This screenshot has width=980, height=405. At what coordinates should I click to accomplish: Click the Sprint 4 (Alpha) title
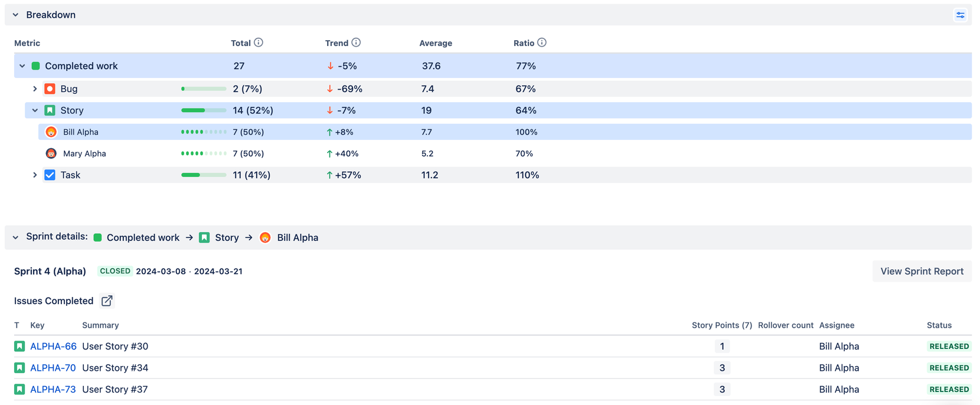click(50, 272)
